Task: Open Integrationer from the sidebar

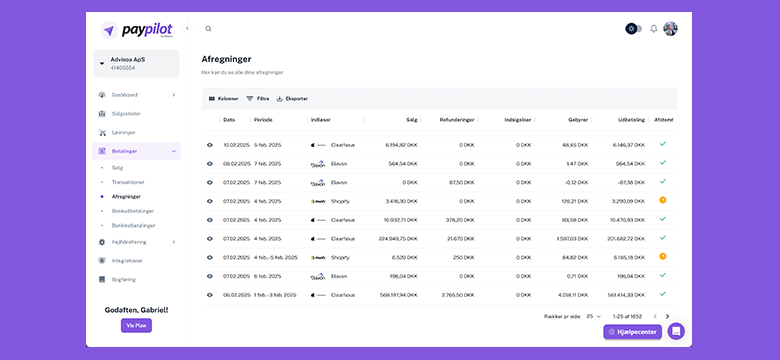Action: 127,261
